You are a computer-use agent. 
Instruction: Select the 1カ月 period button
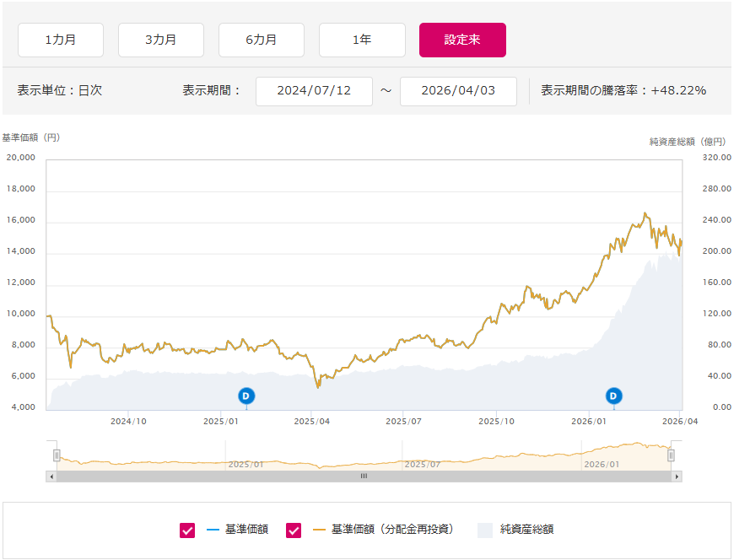tap(61, 40)
